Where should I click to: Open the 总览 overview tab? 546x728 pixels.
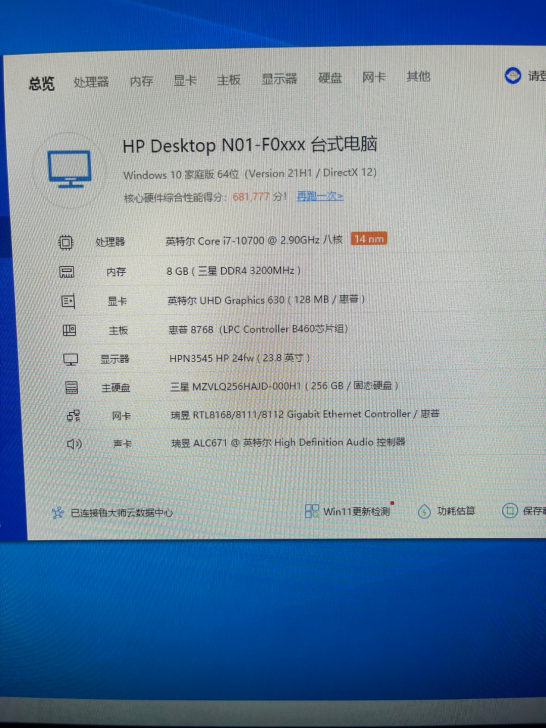tap(42, 84)
